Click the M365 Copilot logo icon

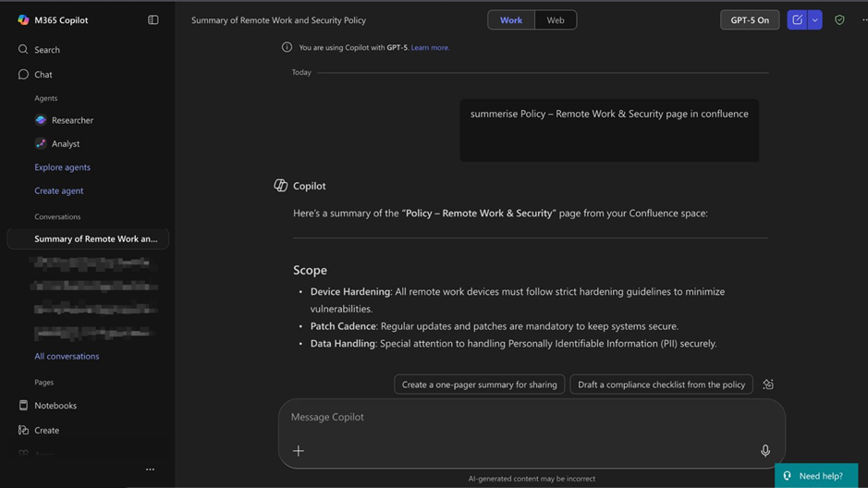(x=23, y=20)
